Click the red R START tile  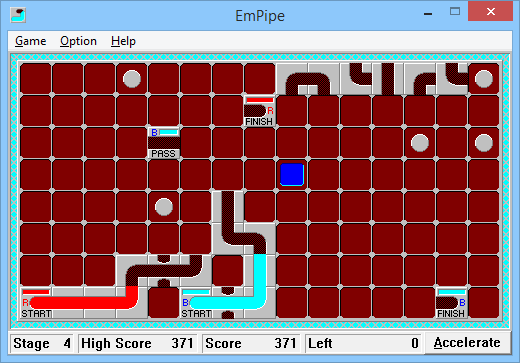36,303
